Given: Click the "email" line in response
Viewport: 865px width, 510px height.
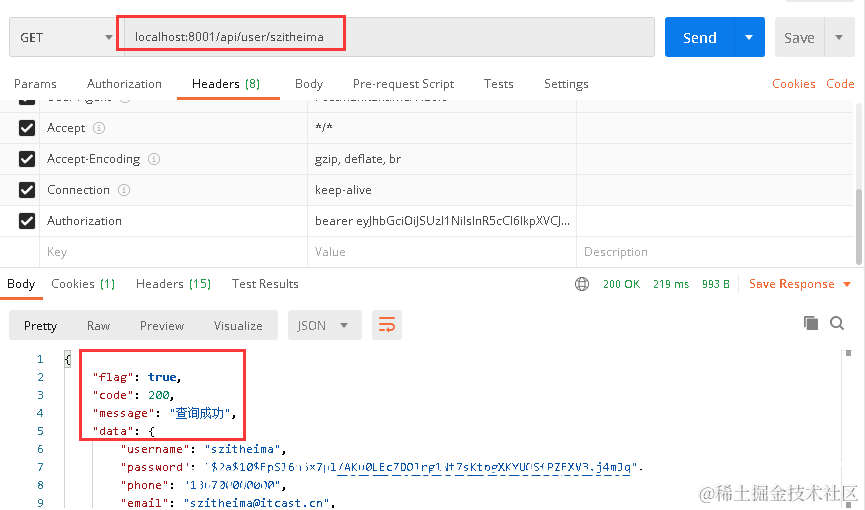Looking at the screenshot, I should tap(228, 503).
